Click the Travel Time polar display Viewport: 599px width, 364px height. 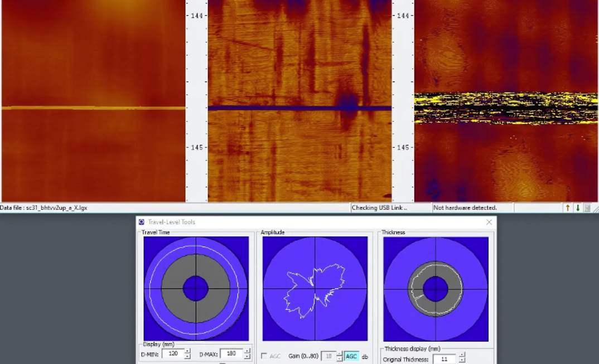(196, 288)
